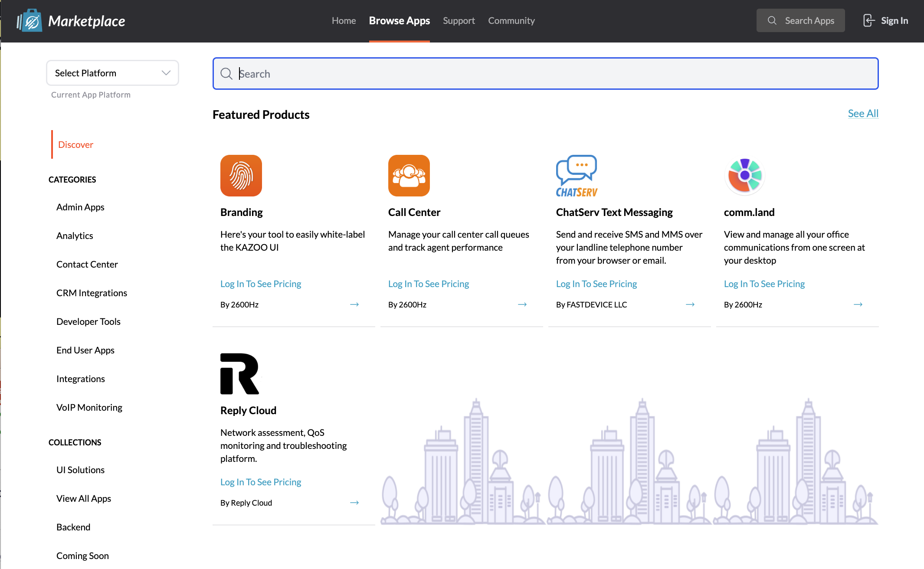Screen dimensions: 924x569
Task: Click the Marketplace logo icon
Action: point(29,20)
